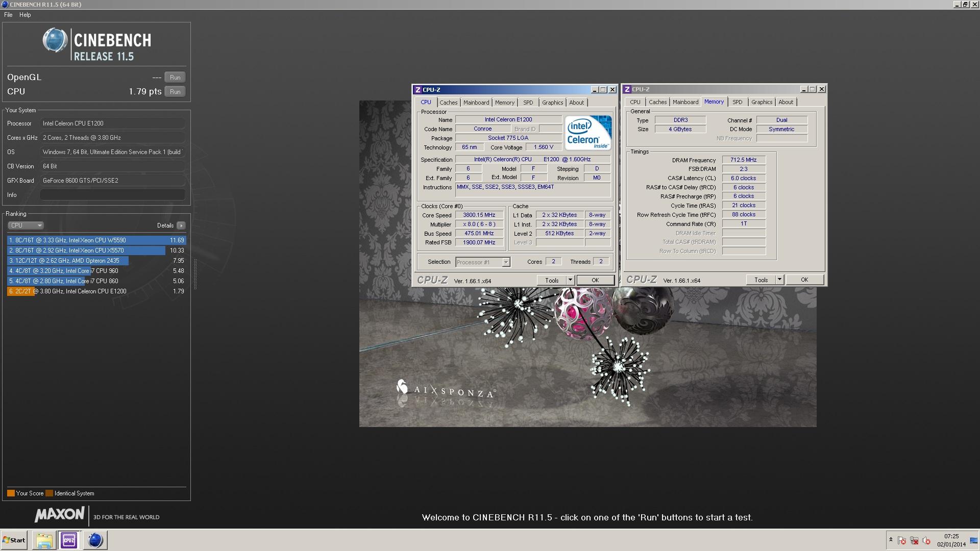Open Windows Explorer from the taskbar
This screenshot has height=551, width=980.
coord(44,540)
